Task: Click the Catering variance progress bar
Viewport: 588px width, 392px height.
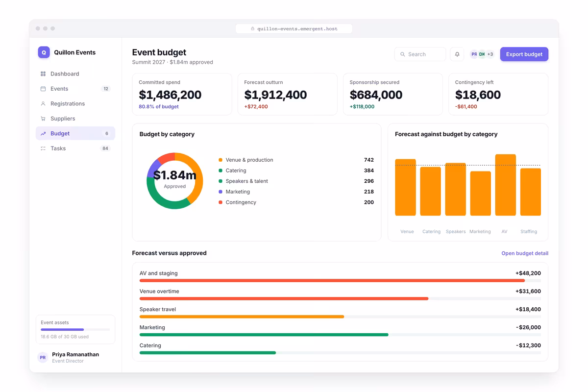Action: pyautogui.click(x=340, y=353)
